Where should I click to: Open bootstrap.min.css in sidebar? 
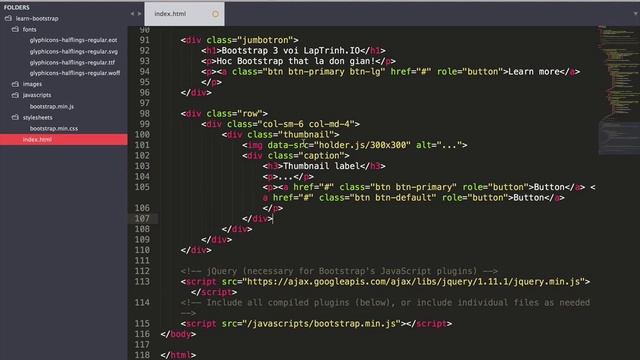[x=53, y=128]
